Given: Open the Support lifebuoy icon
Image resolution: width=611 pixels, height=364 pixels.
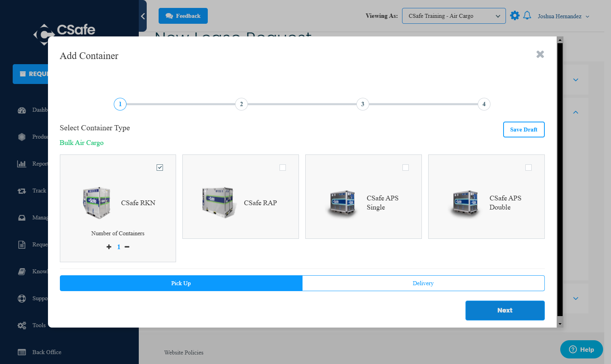Looking at the screenshot, I should (22, 299).
